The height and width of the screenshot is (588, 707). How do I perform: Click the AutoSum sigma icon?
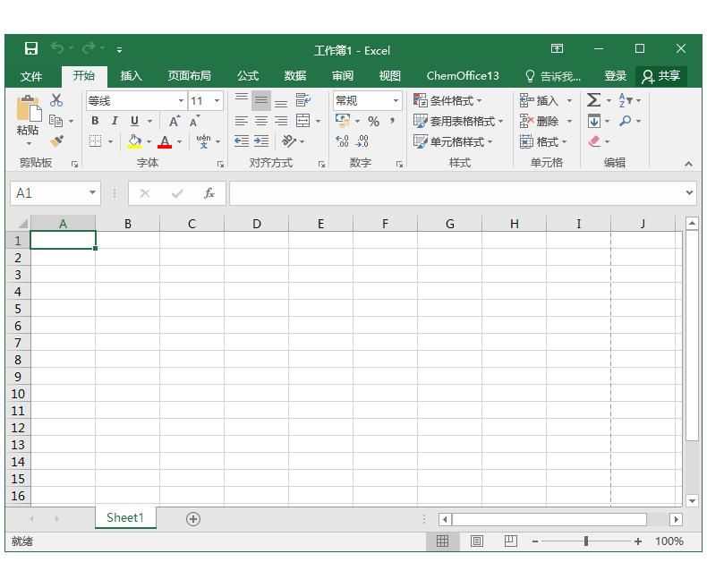593,100
